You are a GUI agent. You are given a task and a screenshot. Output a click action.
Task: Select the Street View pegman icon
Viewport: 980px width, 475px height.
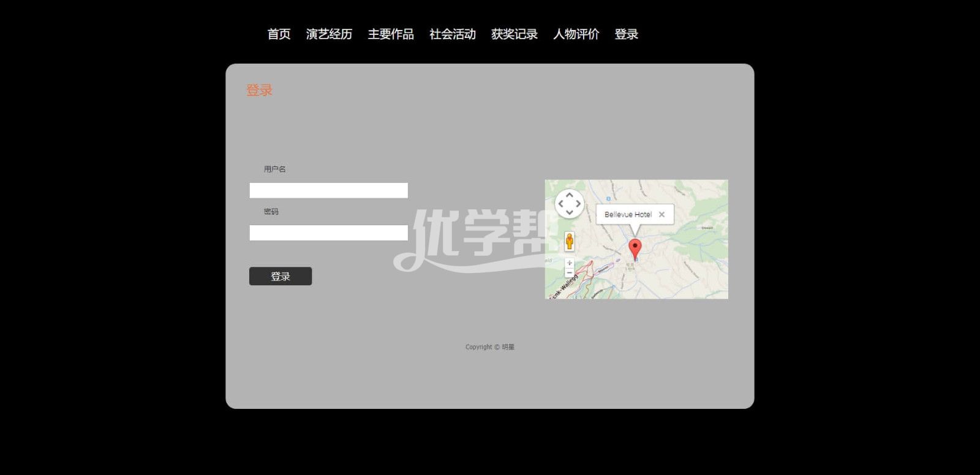pyautogui.click(x=569, y=242)
